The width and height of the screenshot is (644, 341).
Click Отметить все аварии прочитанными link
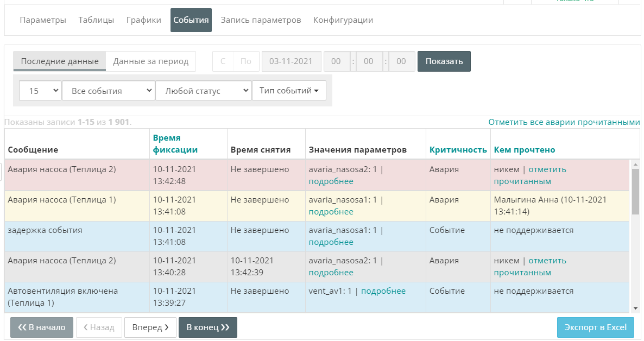pos(564,122)
